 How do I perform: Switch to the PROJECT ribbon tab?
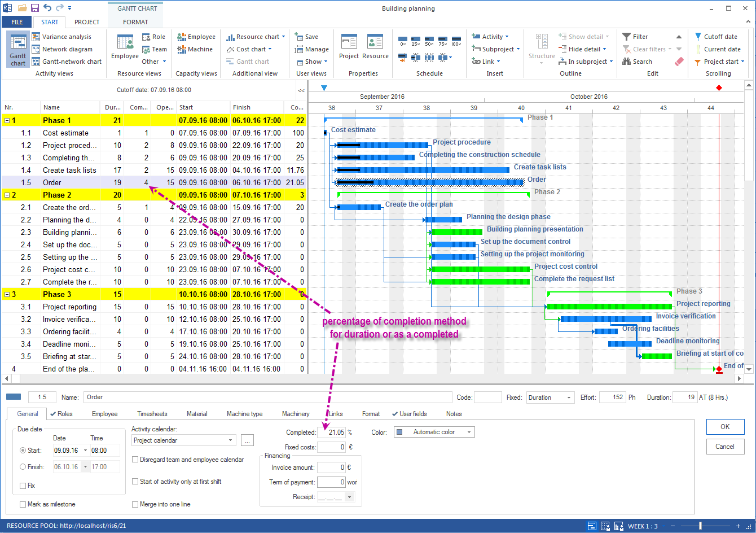tap(87, 22)
